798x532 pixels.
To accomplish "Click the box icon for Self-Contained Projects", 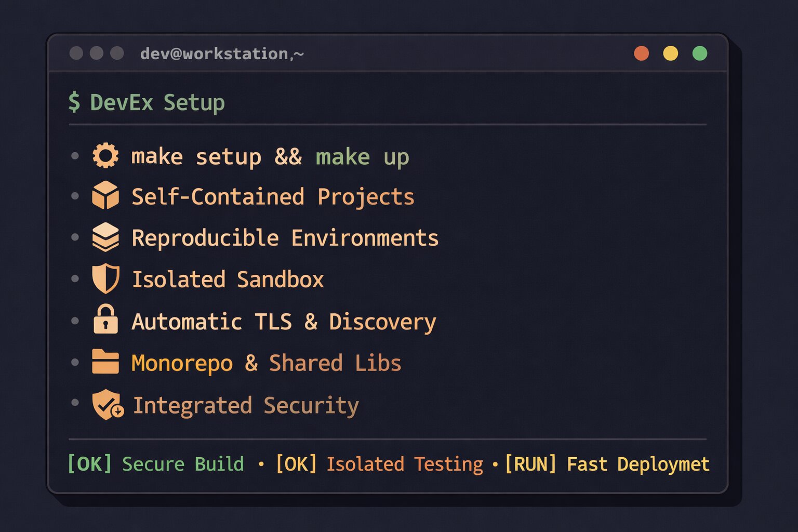I will 105,196.
